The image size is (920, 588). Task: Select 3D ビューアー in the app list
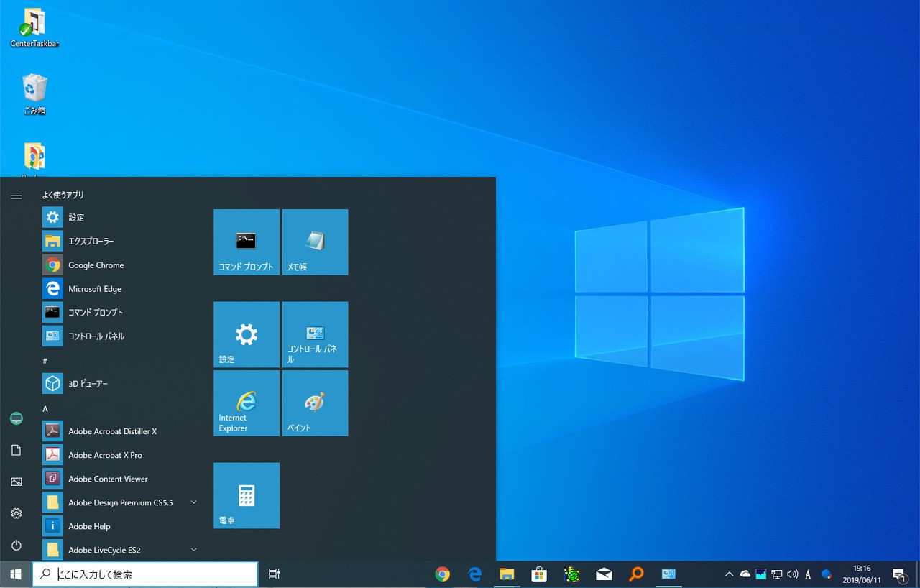88,384
